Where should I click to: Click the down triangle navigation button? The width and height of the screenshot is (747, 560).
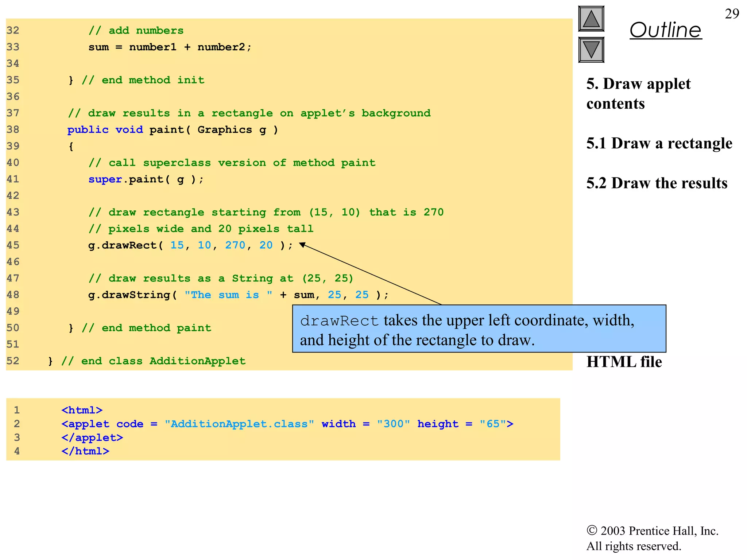(591, 50)
